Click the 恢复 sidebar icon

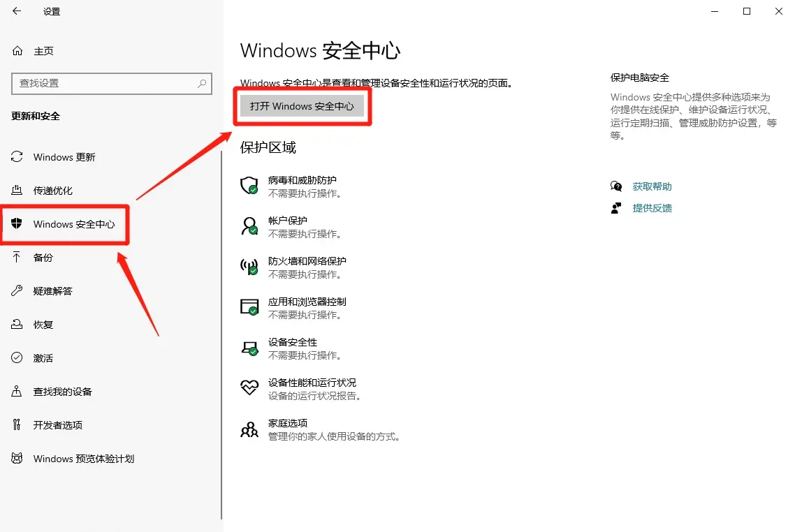tap(17, 324)
